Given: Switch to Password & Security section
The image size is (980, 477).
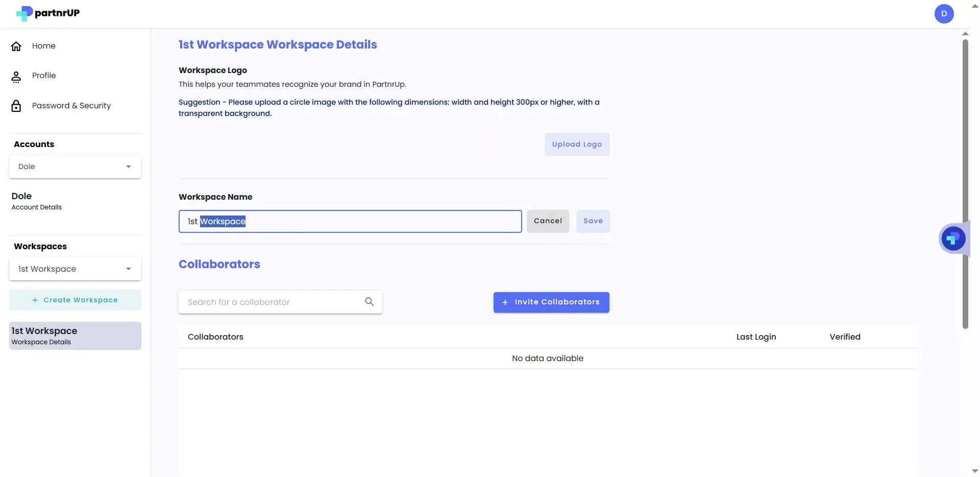Looking at the screenshot, I should 71,106.
